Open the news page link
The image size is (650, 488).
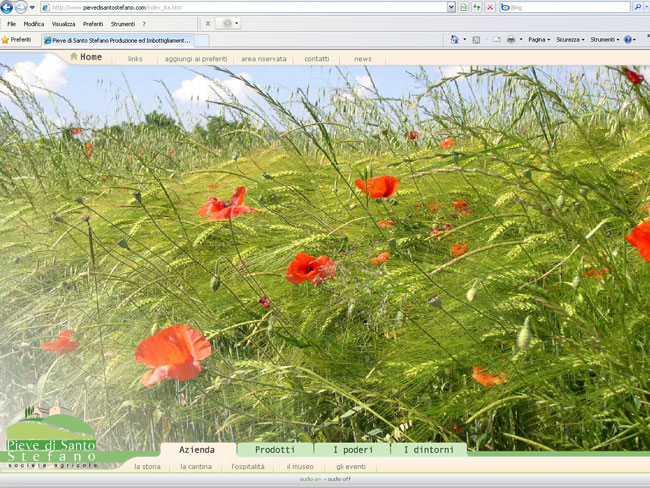coord(363,59)
